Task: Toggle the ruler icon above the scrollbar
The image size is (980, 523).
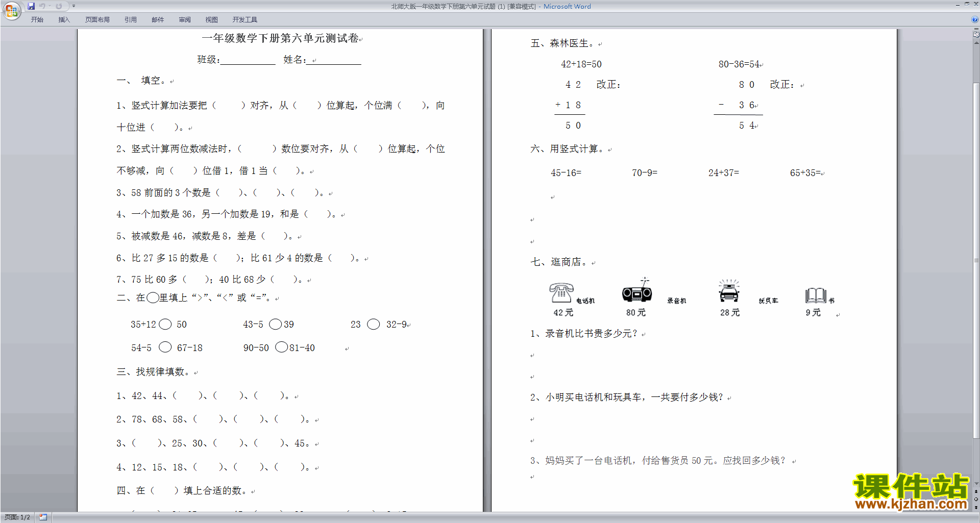Action: coord(976,35)
